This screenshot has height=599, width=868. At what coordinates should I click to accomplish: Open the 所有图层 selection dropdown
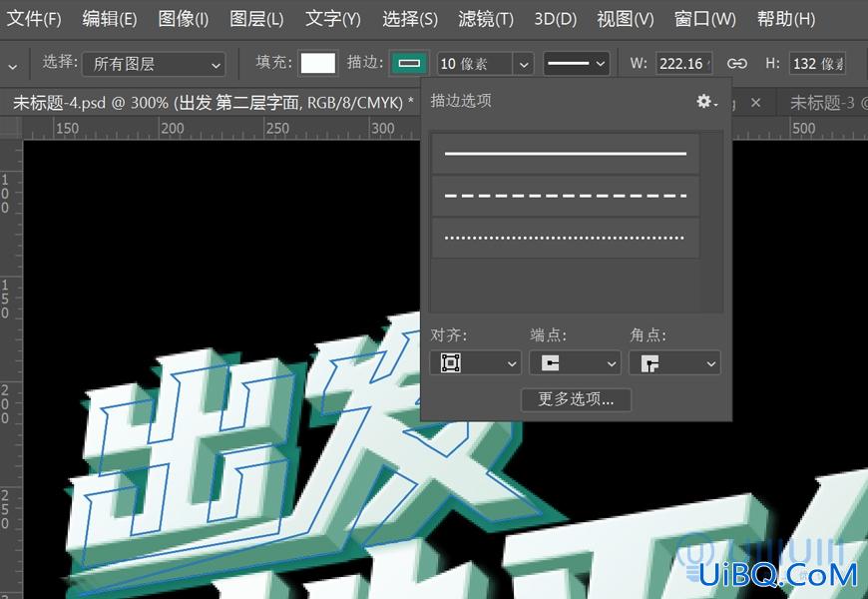tap(154, 64)
